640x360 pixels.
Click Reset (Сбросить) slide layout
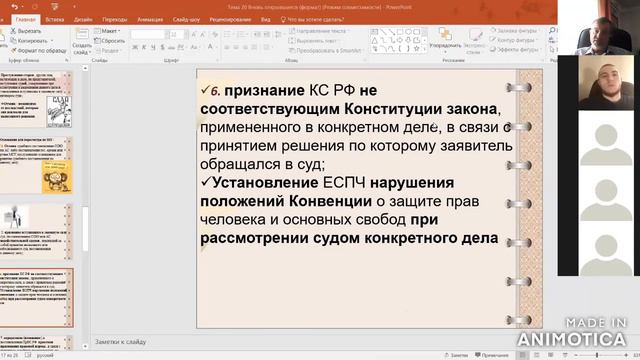109,41
